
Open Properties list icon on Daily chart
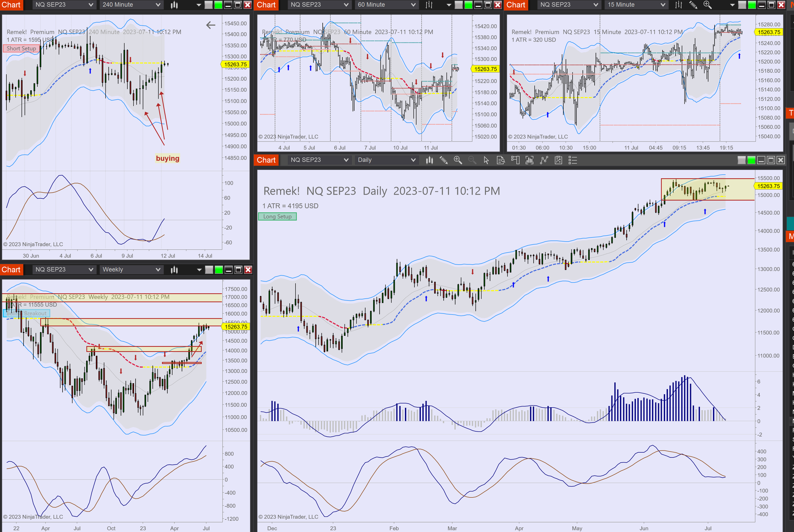pos(573,160)
